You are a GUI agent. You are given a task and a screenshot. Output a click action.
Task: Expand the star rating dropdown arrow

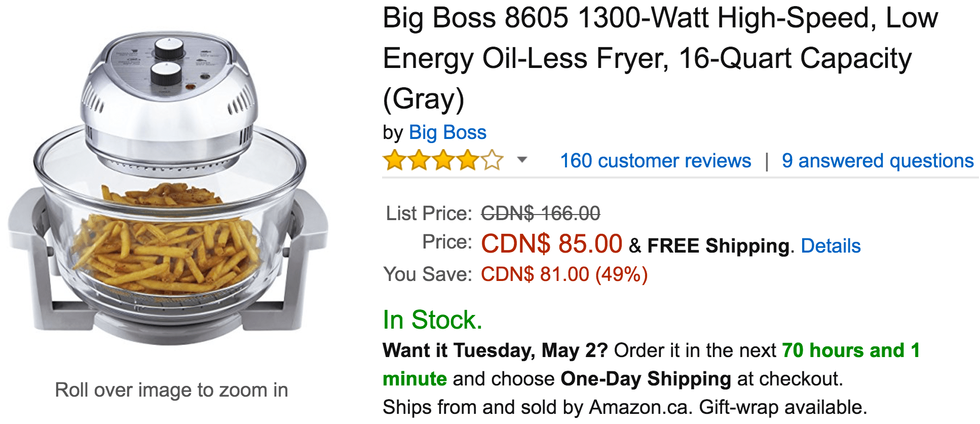[522, 160]
